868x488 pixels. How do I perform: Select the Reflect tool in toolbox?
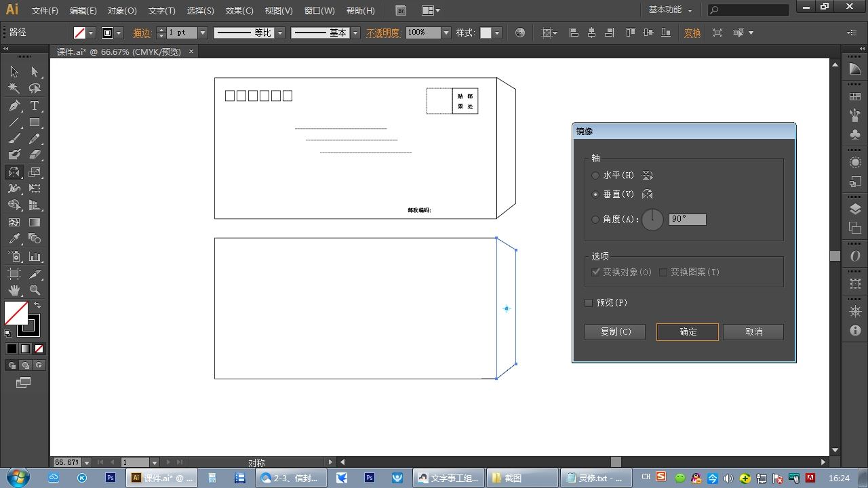(14, 172)
